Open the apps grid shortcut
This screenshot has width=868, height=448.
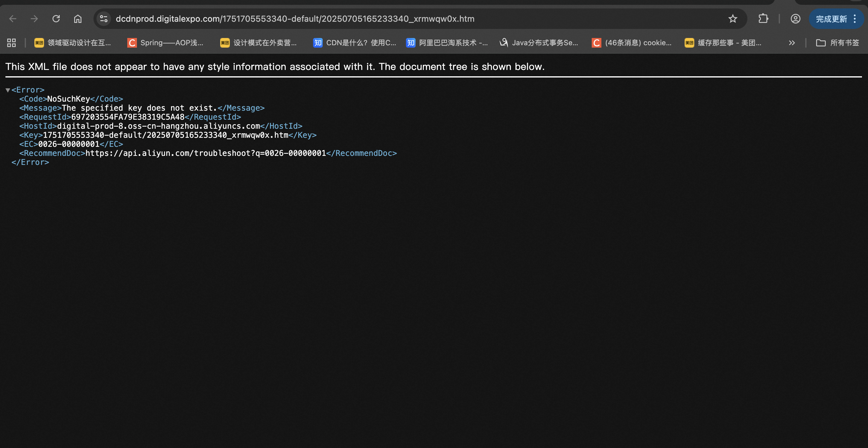pyautogui.click(x=11, y=43)
